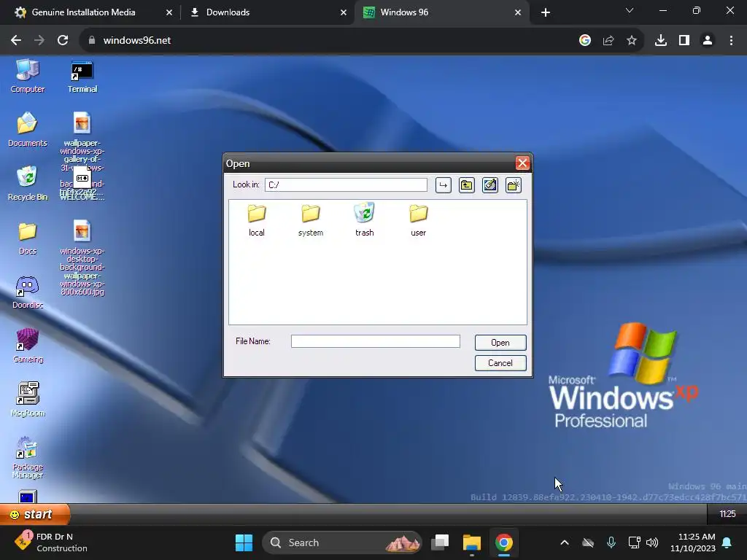Bookmark this page with the star

tap(632, 41)
